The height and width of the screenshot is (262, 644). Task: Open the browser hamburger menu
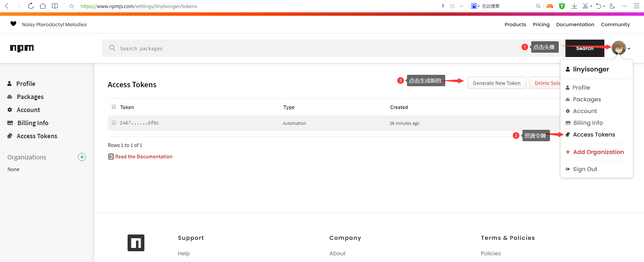coord(637,6)
